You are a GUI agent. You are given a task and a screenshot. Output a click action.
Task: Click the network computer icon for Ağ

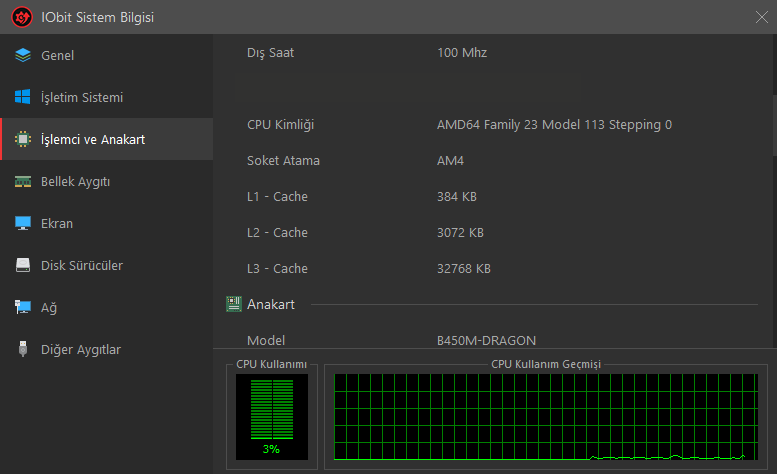point(23,307)
